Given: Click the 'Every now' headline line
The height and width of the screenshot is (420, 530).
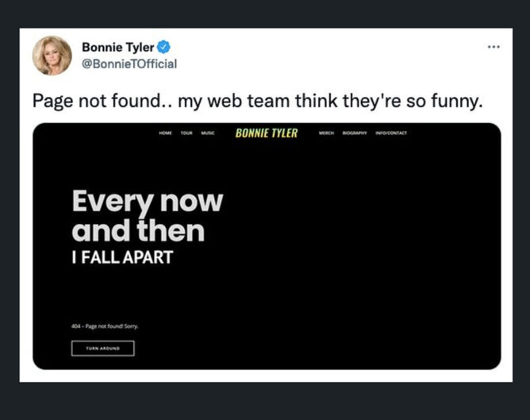Looking at the screenshot, I should tap(148, 202).
